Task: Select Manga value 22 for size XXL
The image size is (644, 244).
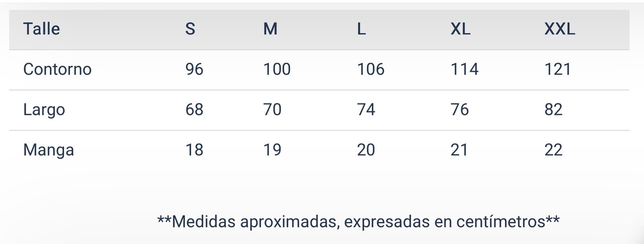Action: click(553, 150)
